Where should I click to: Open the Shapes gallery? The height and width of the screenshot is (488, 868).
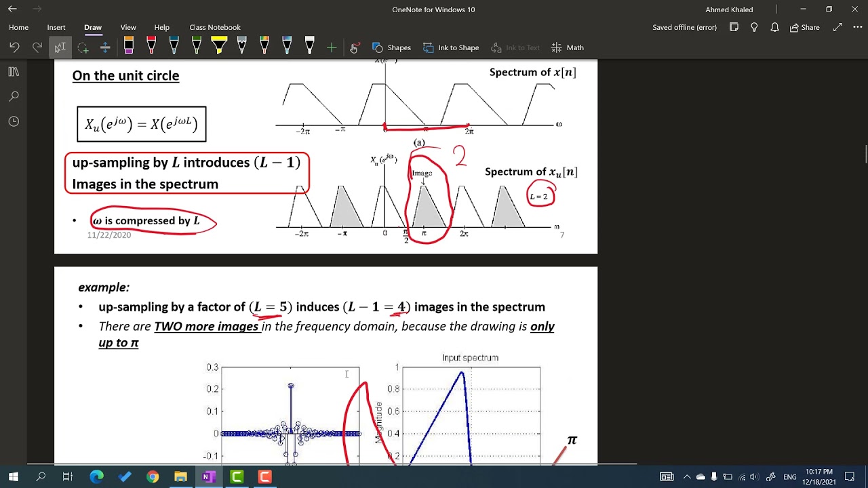391,47
